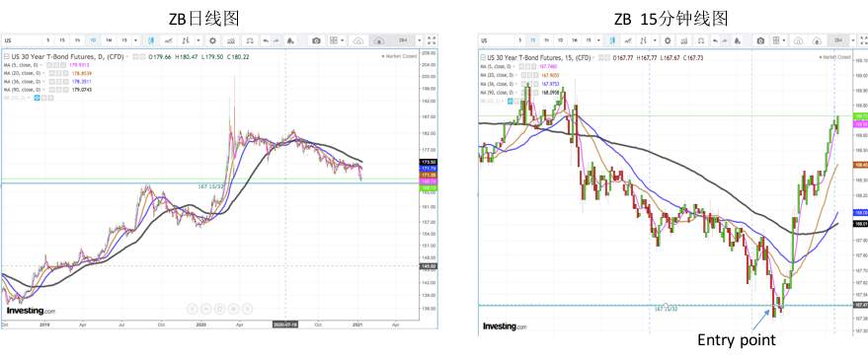Click alert bell icon in 15-minute chart

pos(737,40)
